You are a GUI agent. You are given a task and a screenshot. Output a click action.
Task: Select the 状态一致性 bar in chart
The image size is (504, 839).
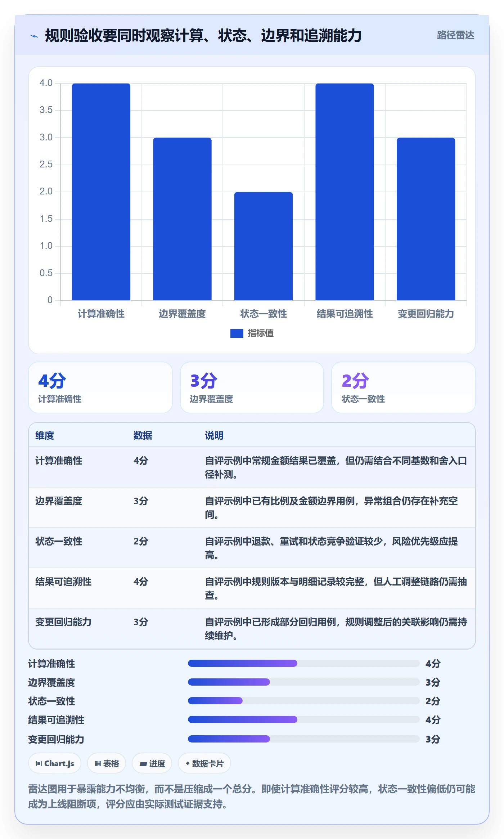[x=264, y=246]
